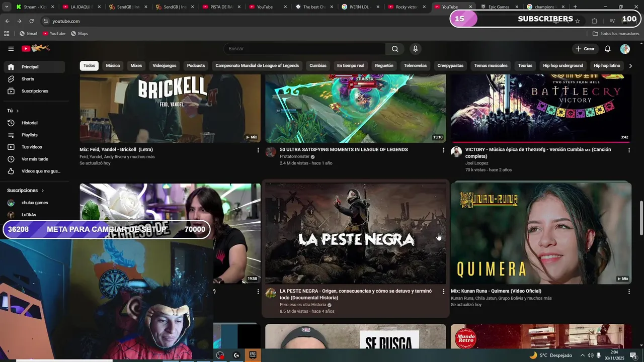This screenshot has width=644, height=362.
Task: Select the Mixes filter chip
Action: [136, 66]
